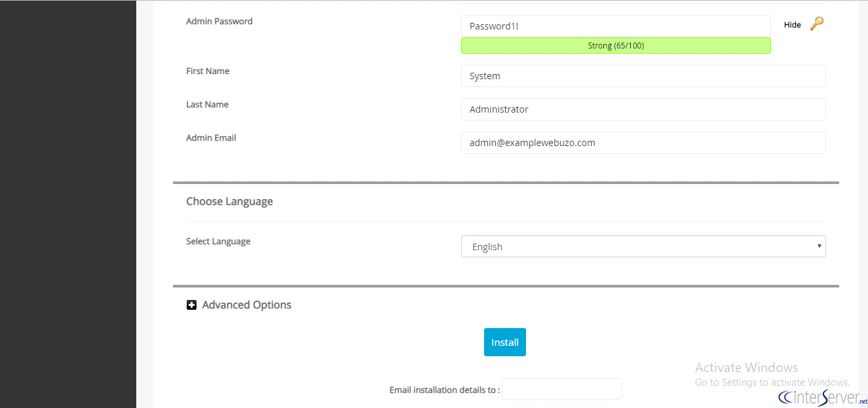868x408 pixels.
Task: Click the Choose Language section heading
Action: point(229,201)
